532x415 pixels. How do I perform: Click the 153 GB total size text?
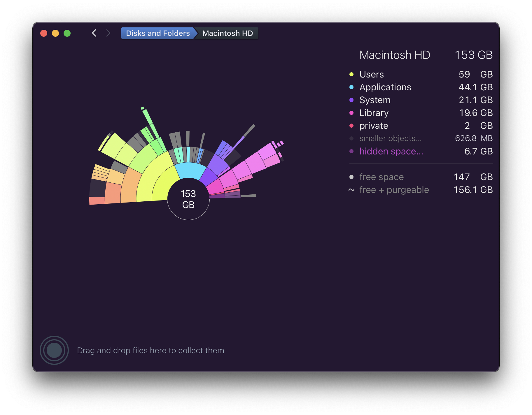coord(474,55)
